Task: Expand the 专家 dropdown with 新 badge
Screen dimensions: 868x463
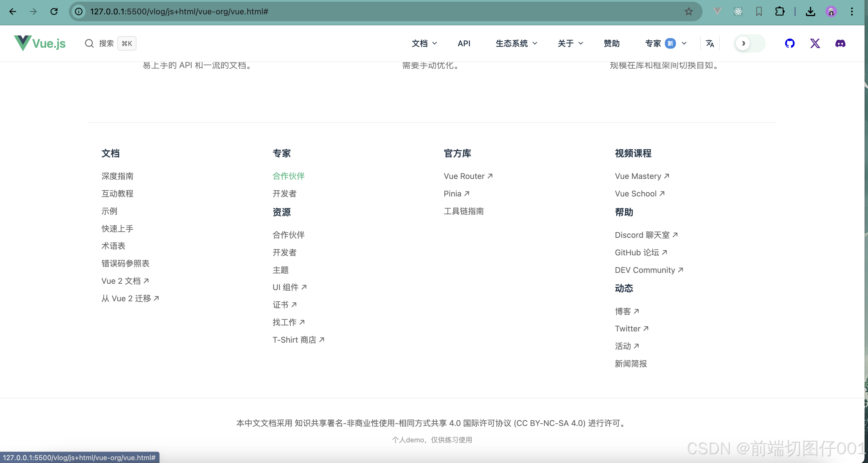Action: coord(665,43)
